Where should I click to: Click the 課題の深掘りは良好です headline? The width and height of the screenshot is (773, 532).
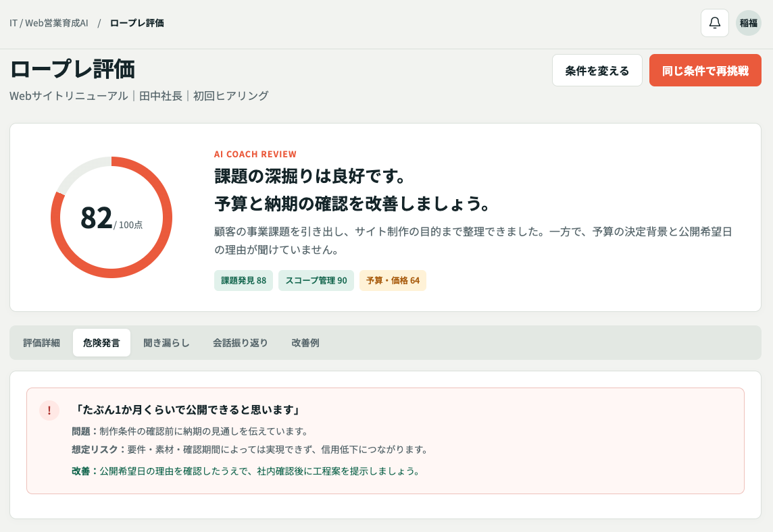click(x=309, y=176)
